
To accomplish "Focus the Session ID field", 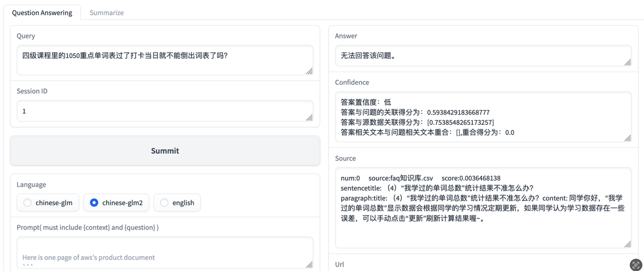I will [x=165, y=111].
